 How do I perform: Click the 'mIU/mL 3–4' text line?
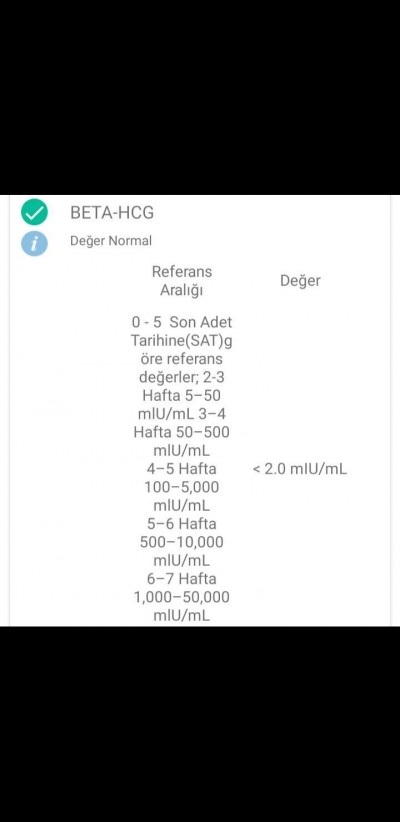[x=181, y=414]
